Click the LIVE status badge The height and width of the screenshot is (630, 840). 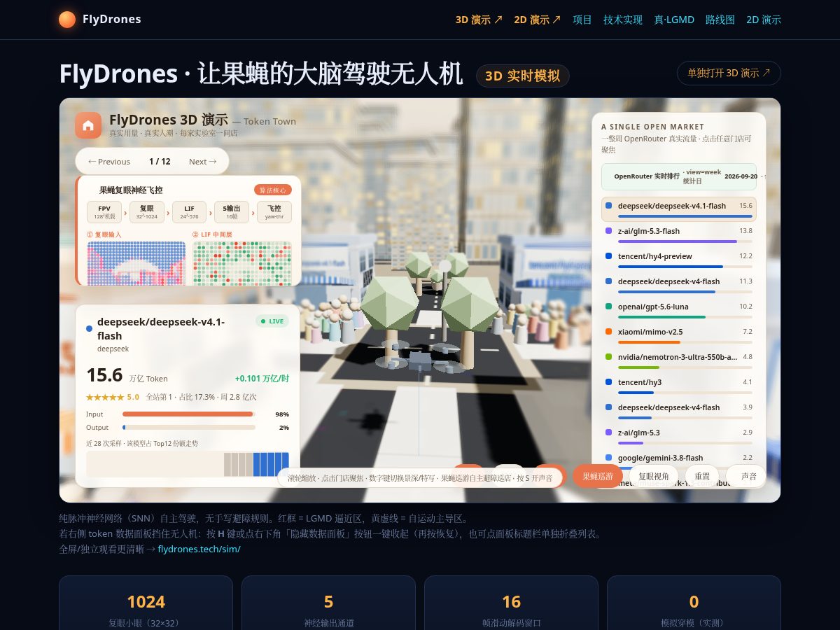click(x=272, y=321)
